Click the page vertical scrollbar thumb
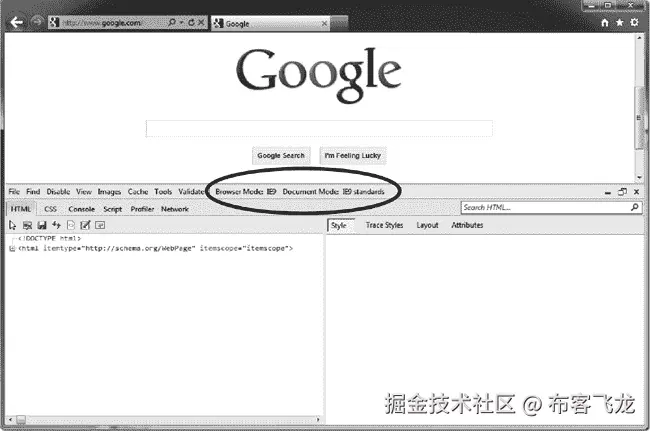The width and height of the screenshot is (650, 431). click(x=639, y=117)
